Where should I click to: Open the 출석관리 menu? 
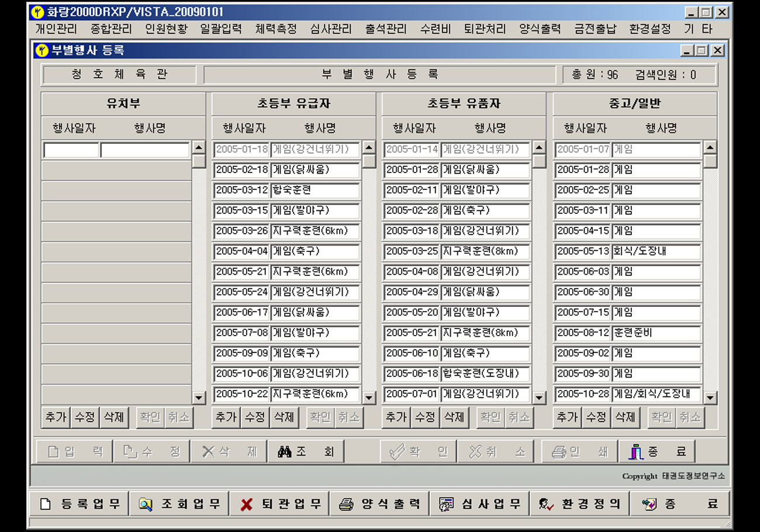386,29
